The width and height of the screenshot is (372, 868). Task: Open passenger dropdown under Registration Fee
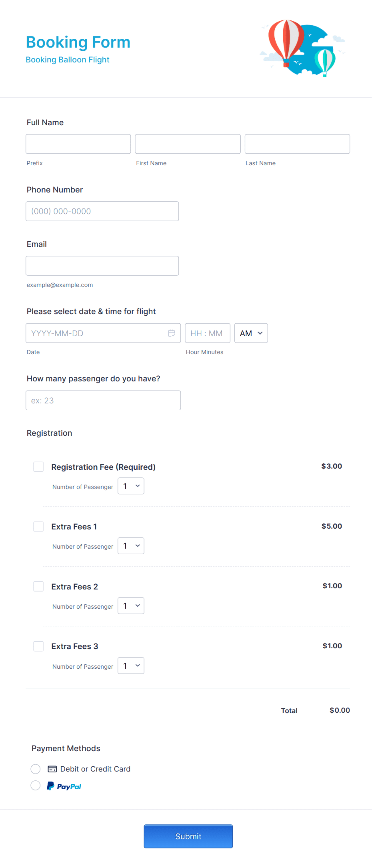click(131, 486)
